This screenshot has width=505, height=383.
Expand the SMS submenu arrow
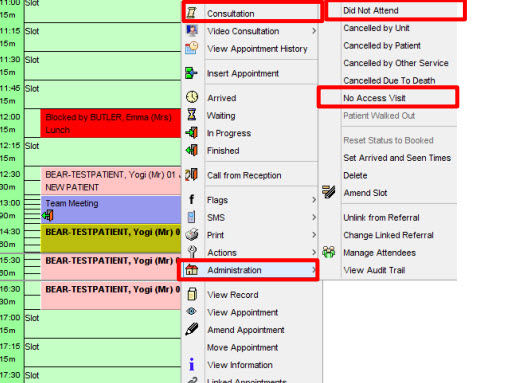[314, 217]
